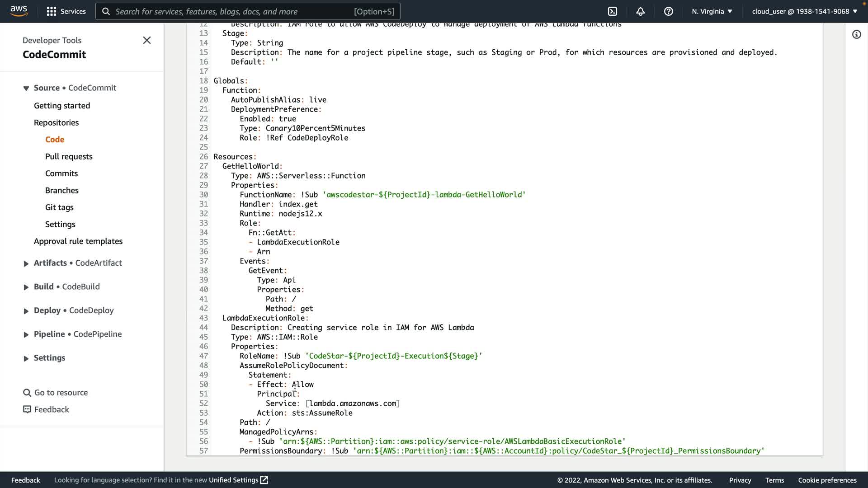The width and height of the screenshot is (868, 488).
Task: Expand the Build CodeBuild section
Action: click(26, 287)
